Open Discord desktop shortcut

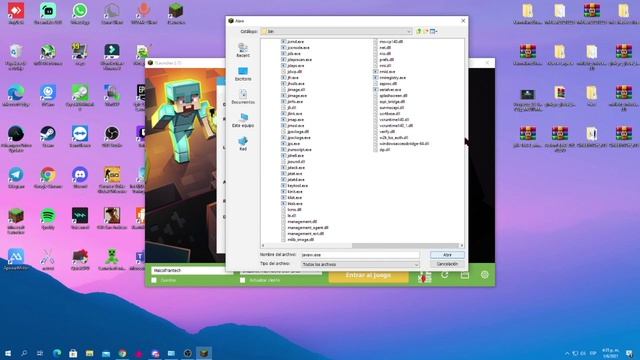pyautogui.click(x=80, y=178)
